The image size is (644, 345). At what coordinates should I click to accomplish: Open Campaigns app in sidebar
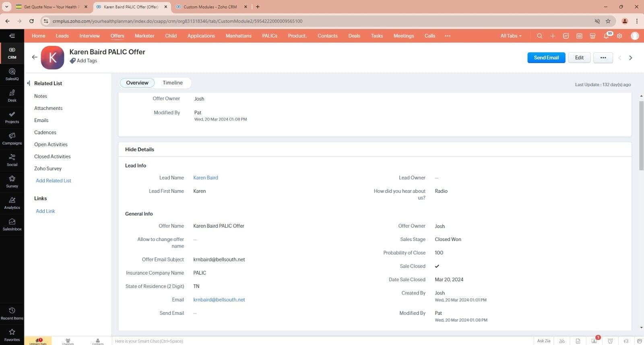[12, 139]
